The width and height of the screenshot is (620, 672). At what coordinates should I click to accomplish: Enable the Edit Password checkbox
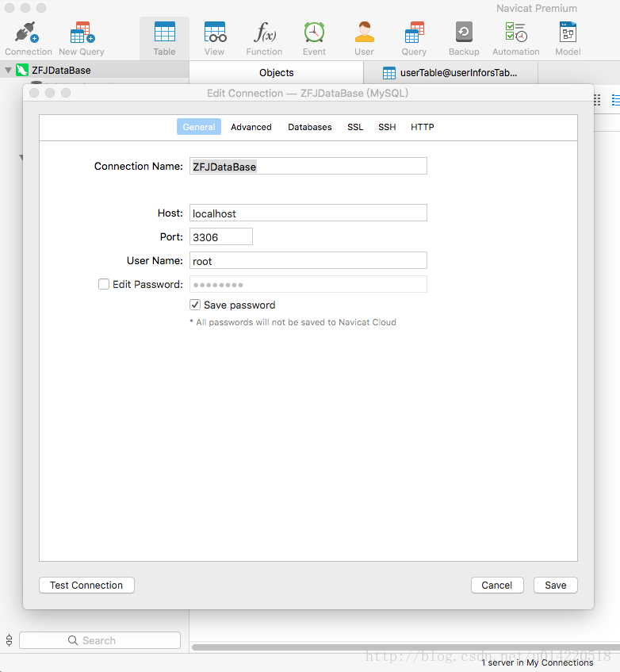pyautogui.click(x=104, y=284)
